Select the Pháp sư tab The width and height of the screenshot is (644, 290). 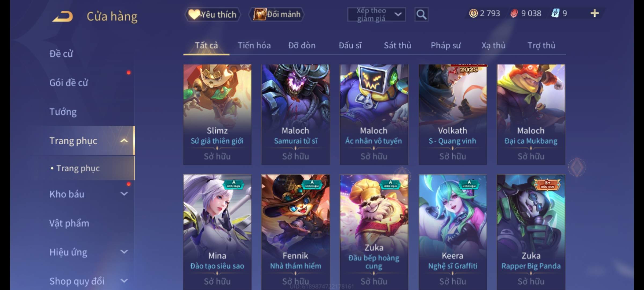[x=445, y=45]
